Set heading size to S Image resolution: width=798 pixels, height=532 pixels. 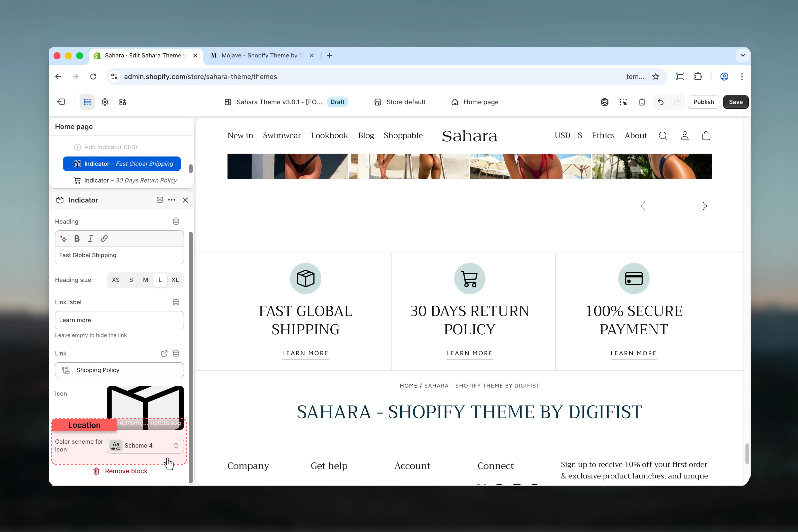tap(131, 280)
